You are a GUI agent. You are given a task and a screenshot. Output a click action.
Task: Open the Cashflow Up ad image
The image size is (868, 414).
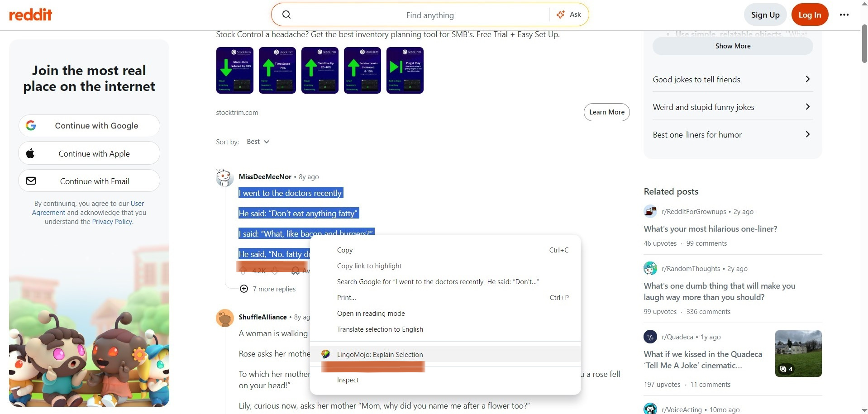point(320,70)
